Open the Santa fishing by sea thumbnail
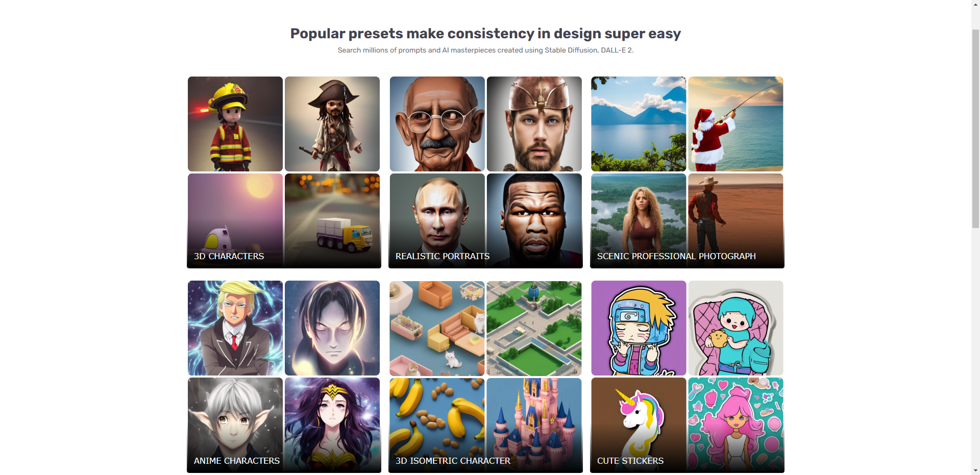980x475 pixels. tap(736, 124)
